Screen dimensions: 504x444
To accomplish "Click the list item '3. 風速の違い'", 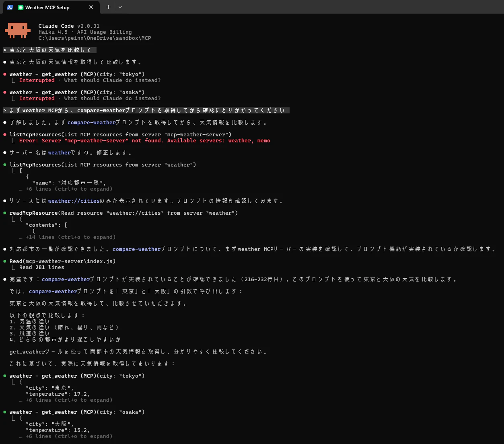I will [x=29, y=334].
